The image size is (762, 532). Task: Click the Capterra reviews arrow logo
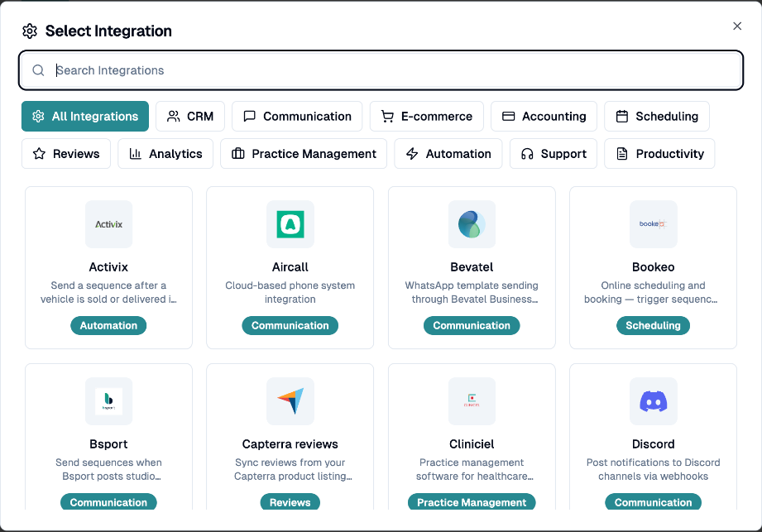[x=290, y=401]
